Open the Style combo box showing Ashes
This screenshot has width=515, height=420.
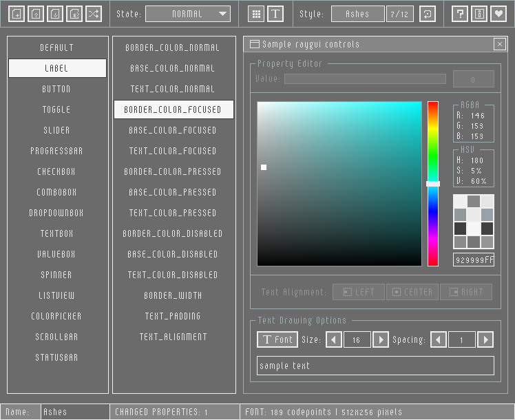(x=357, y=14)
